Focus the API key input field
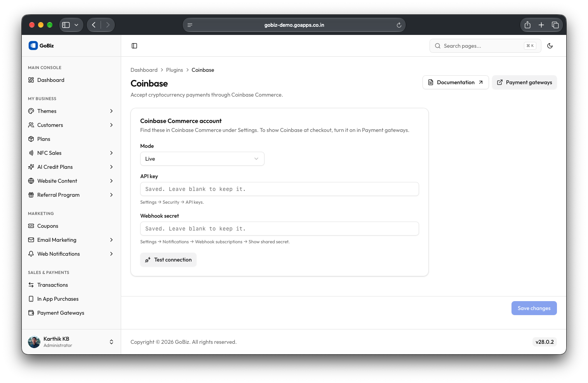The image size is (588, 383). [x=280, y=189]
